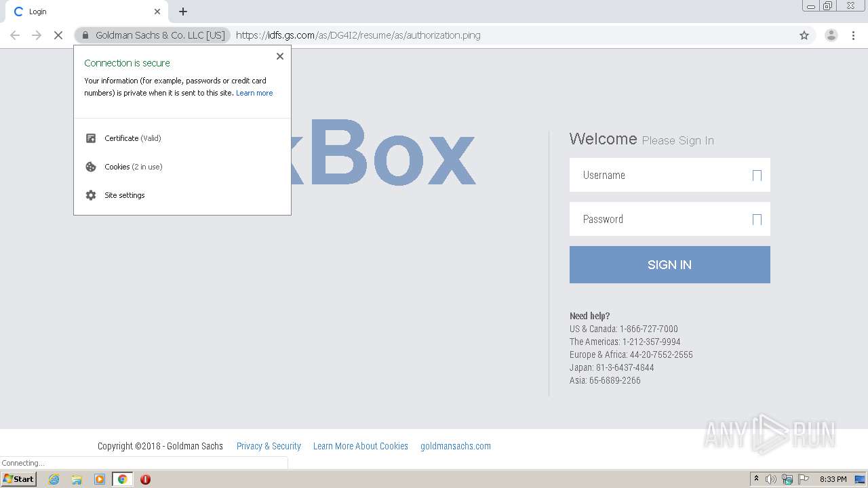Open the Privacy & Security link
Viewport: 868px width, 488px height.
tap(269, 446)
